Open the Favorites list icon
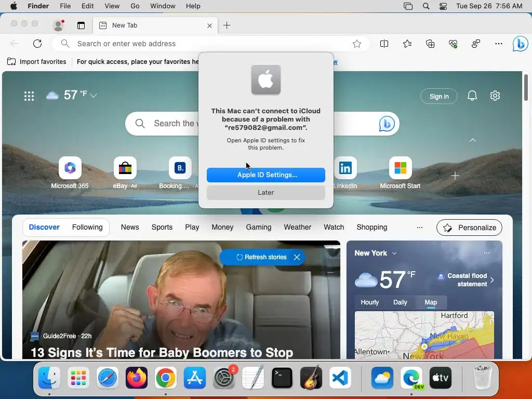 pyautogui.click(x=407, y=44)
